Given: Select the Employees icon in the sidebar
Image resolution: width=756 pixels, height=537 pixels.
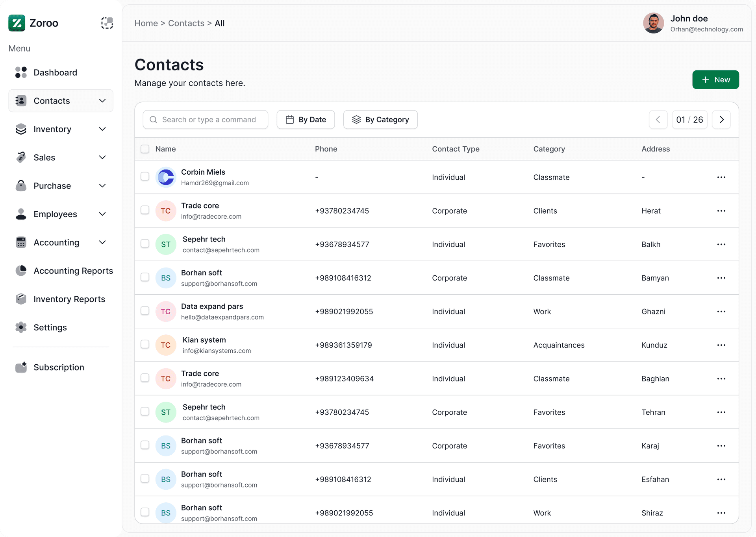Looking at the screenshot, I should tap(20, 214).
